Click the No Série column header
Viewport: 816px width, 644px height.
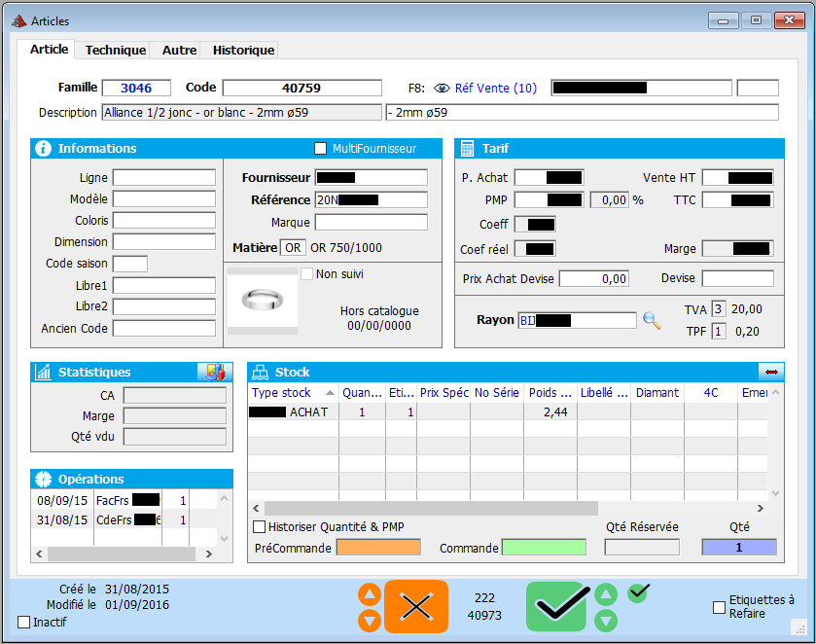pyautogui.click(x=496, y=393)
